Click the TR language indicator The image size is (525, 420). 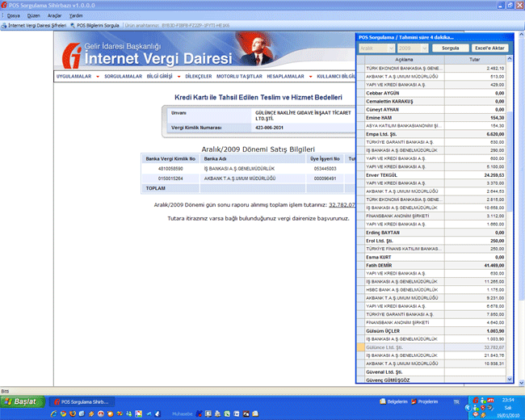[x=456, y=401]
